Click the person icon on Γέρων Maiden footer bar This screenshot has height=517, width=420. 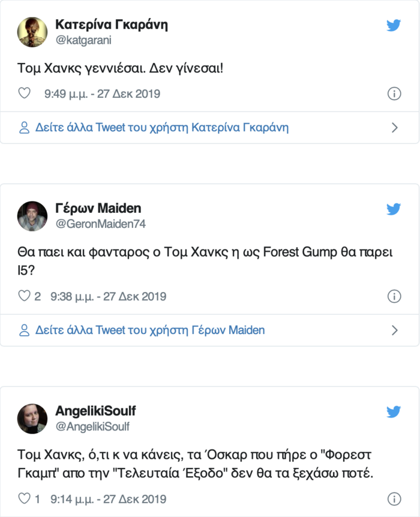(23, 330)
